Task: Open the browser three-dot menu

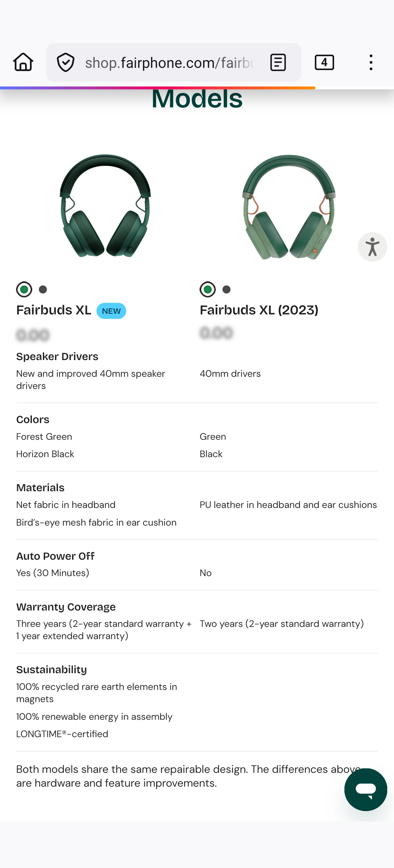Action: coord(371,62)
